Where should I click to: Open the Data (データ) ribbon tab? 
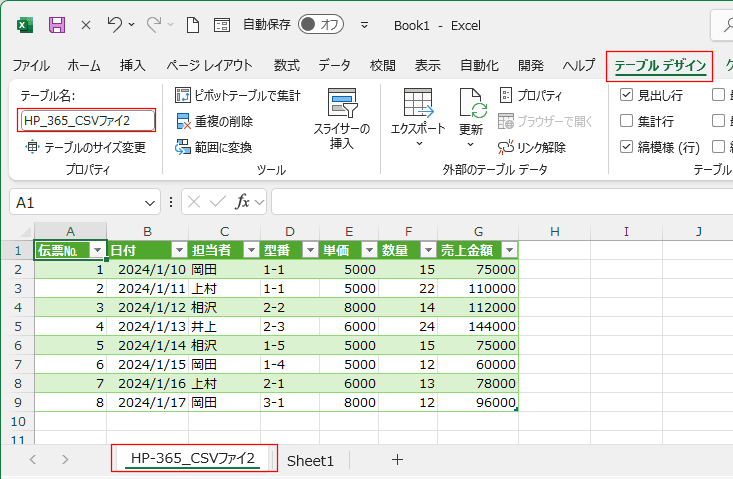334,66
